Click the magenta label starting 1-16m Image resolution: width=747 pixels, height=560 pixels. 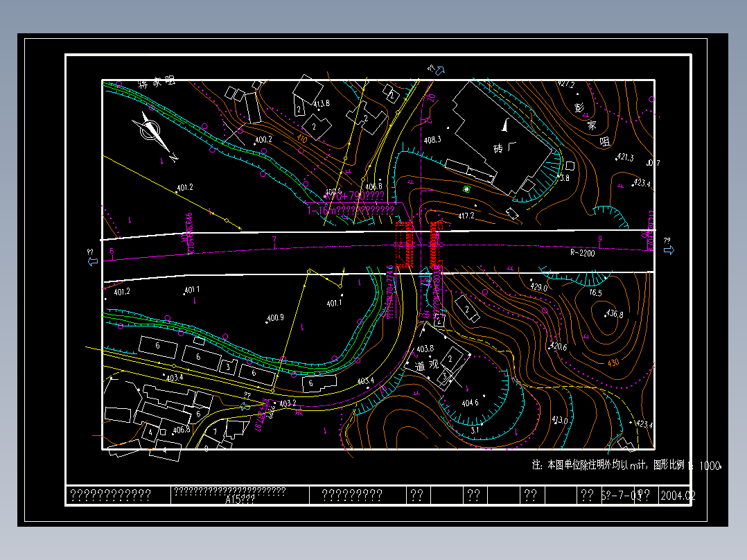point(351,210)
